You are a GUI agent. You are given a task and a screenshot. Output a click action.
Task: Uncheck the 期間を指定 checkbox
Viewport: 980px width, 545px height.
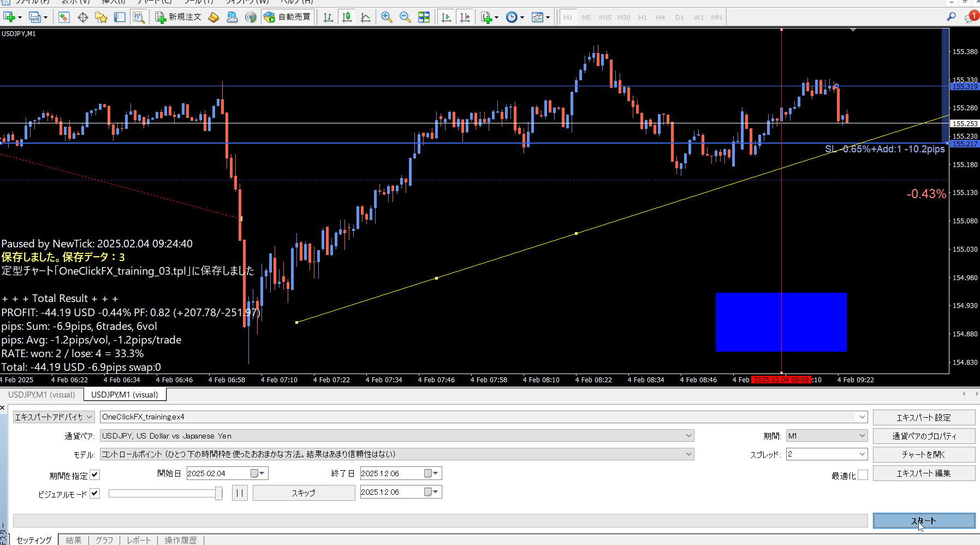(95, 475)
